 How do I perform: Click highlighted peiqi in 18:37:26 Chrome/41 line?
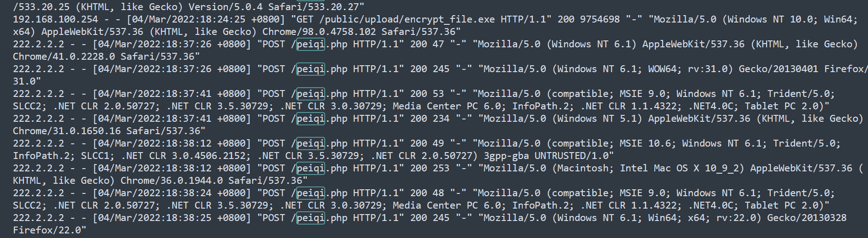point(310,44)
